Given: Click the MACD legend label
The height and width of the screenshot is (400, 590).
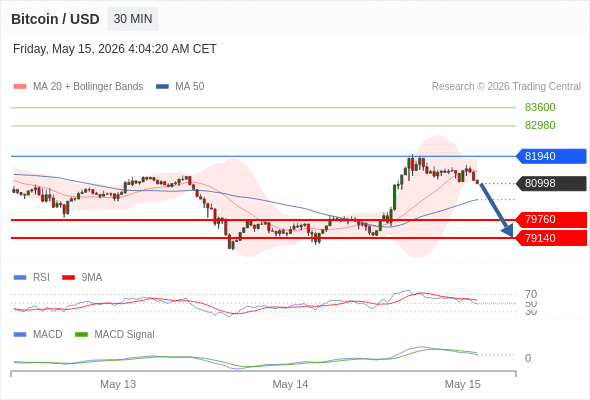Looking at the screenshot, I should point(48,335).
